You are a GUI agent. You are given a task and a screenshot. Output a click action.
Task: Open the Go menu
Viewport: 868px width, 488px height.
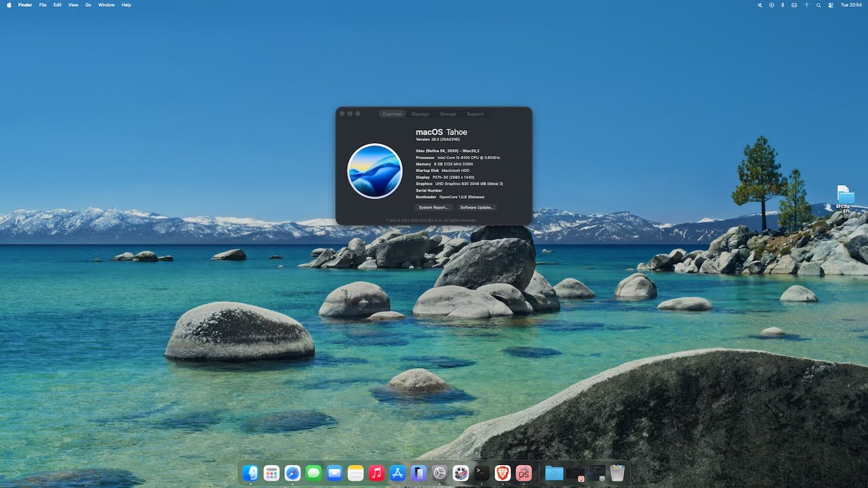88,5
